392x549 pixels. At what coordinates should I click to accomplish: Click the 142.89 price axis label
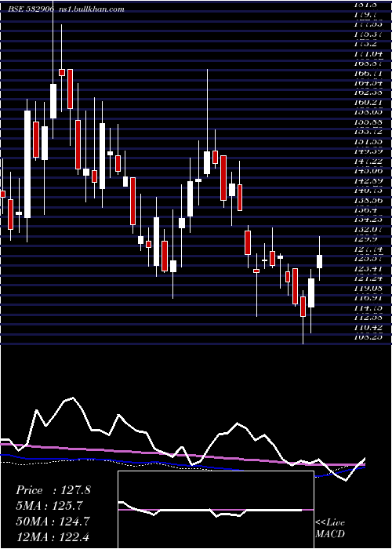[x=368, y=180]
